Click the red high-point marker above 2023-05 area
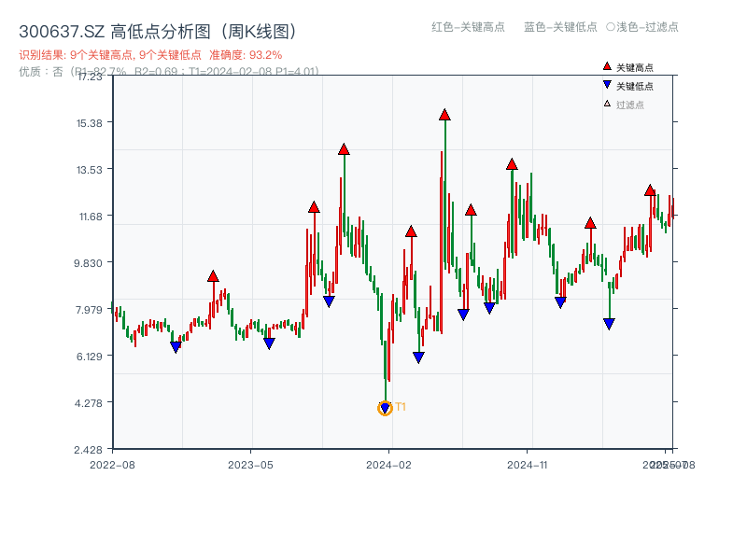The height and width of the screenshot is (560, 747). [213, 277]
